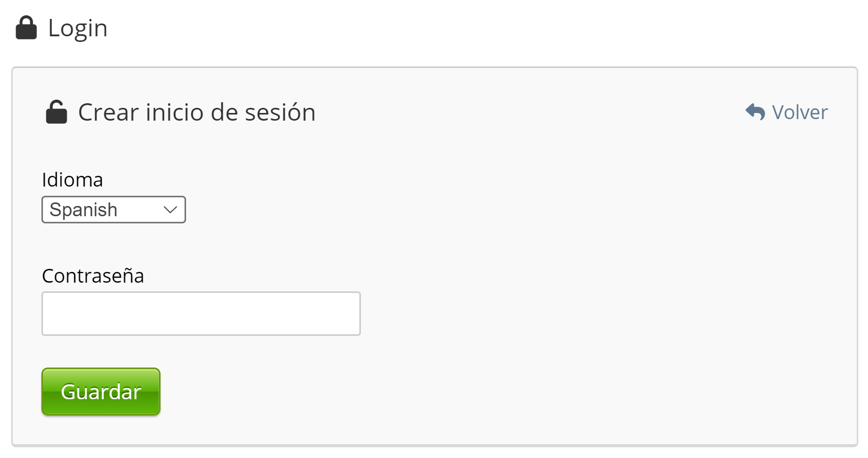This screenshot has height=458, width=868.
Task: Click the closed padlock icon beside Login
Action: pyautogui.click(x=26, y=28)
